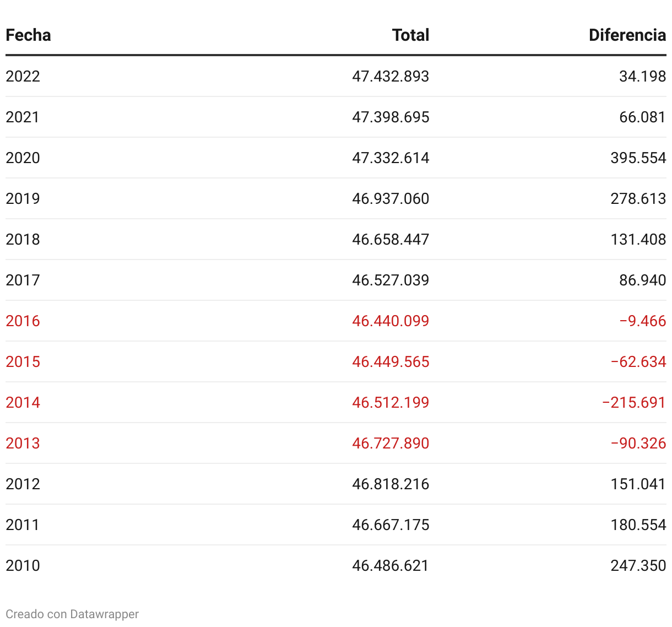Click total value 47.432.893
Viewport: 672px width, 627px height.
(391, 76)
